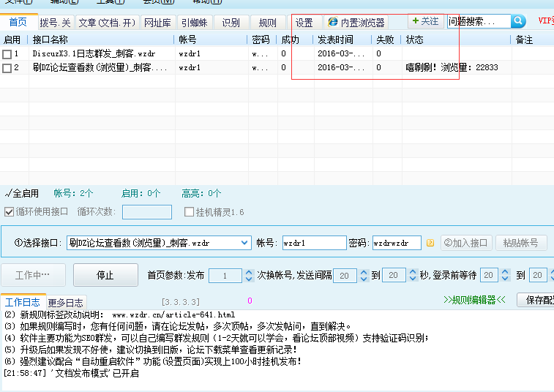Click the 失败 column header
This screenshot has width=554, height=392.
[386, 39]
